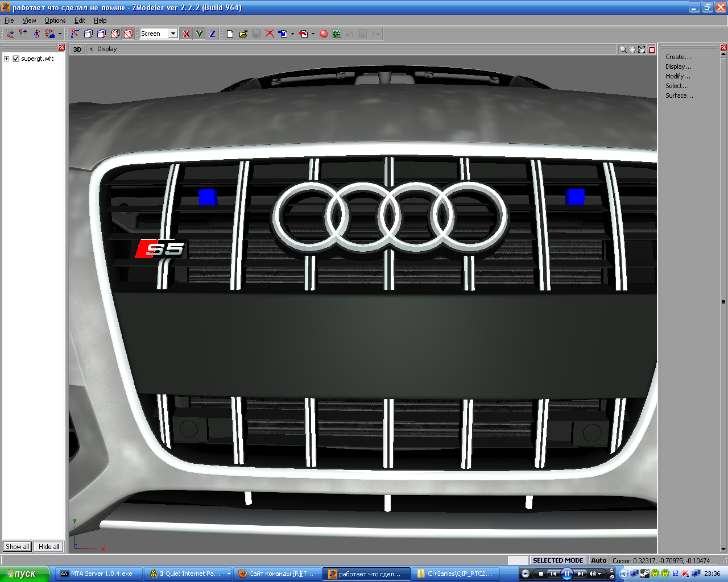Toggle the Auto status bar button
Image resolution: width=728 pixels, height=582 pixels.
[x=598, y=560]
